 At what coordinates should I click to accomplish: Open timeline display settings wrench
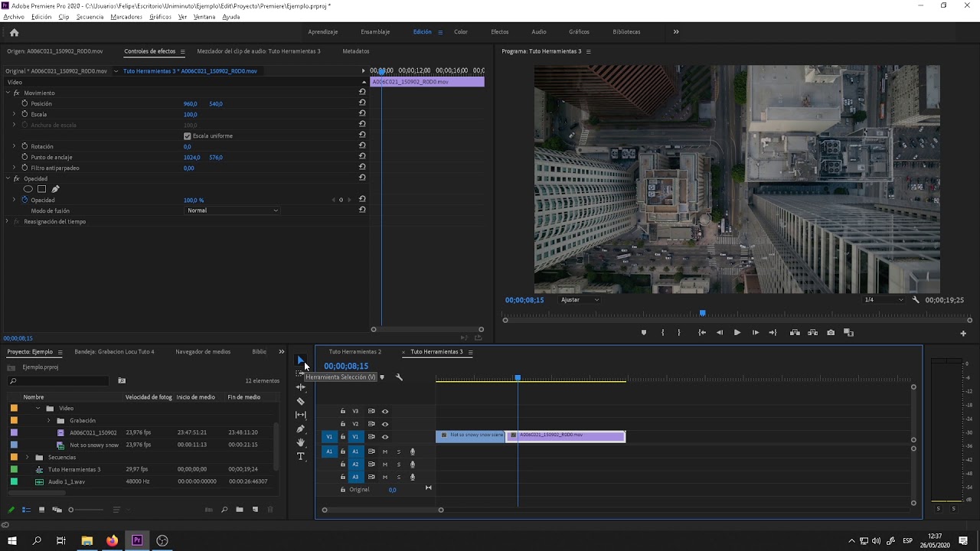pos(399,377)
